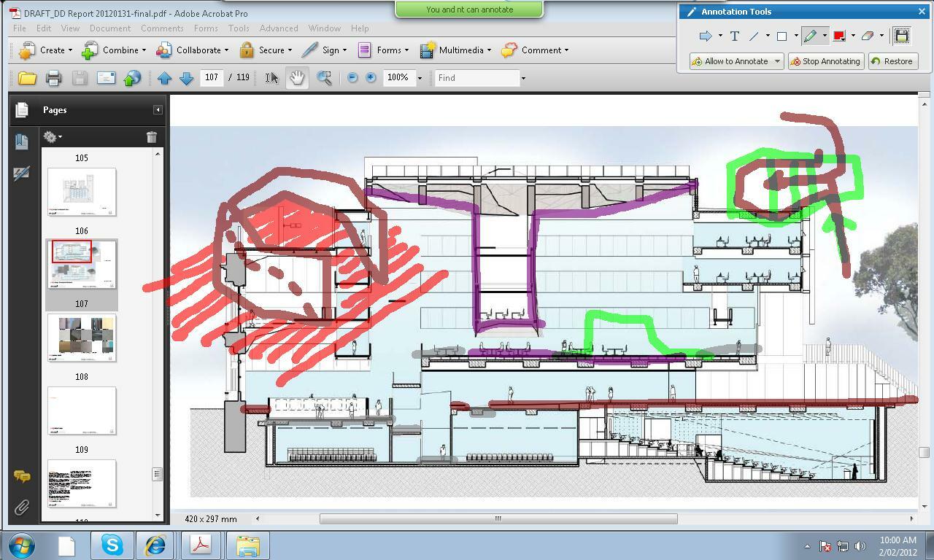The image size is (934, 560).
Task: Open the View menu
Action: (x=70, y=28)
